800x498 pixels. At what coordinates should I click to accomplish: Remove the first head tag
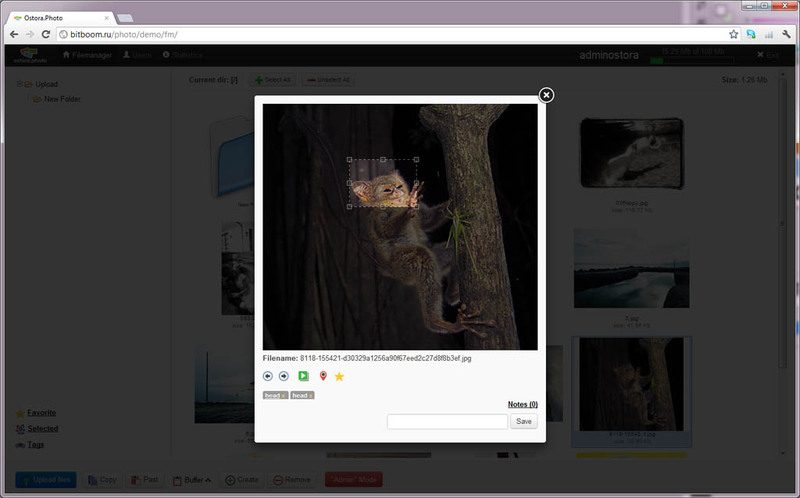pyautogui.click(x=284, y=395)
